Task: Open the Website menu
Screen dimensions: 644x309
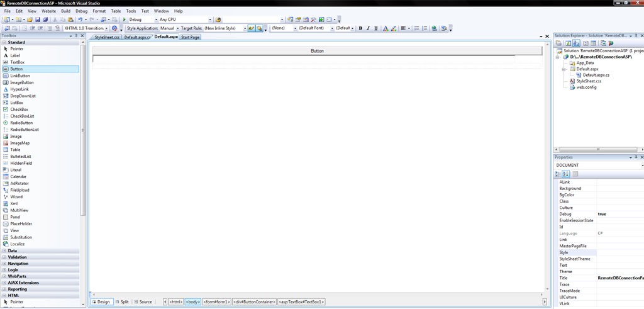Action: [49, 11]
